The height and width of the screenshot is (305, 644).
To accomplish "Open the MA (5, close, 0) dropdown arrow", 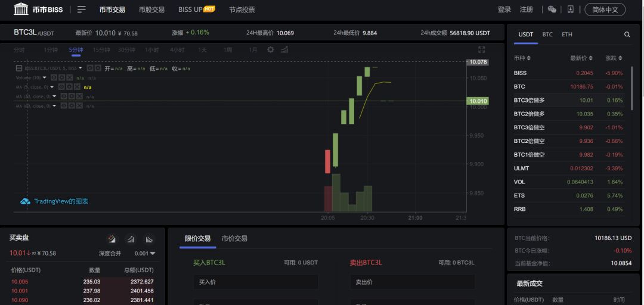I will pos(52,87).
